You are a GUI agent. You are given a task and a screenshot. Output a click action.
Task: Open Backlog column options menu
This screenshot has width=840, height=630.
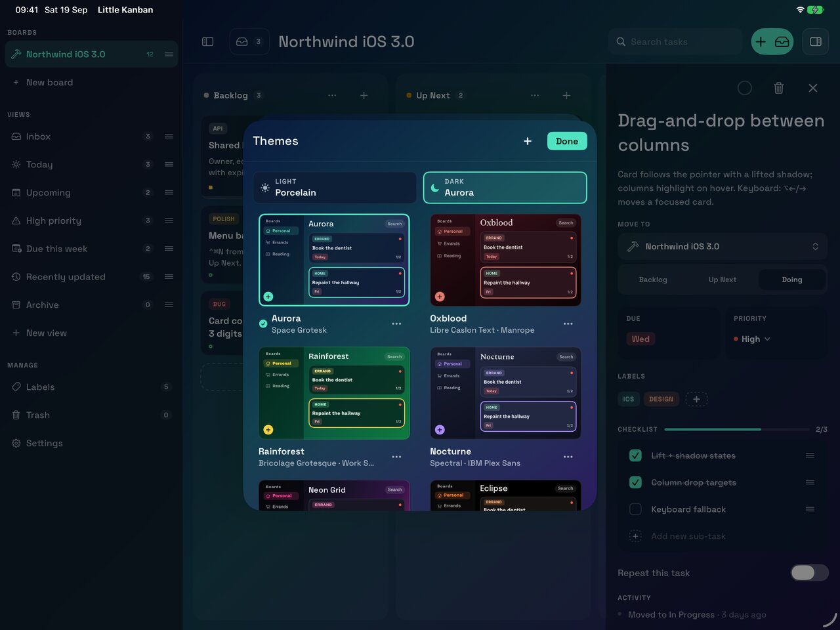pyautogui.click(x=332, y=95)
